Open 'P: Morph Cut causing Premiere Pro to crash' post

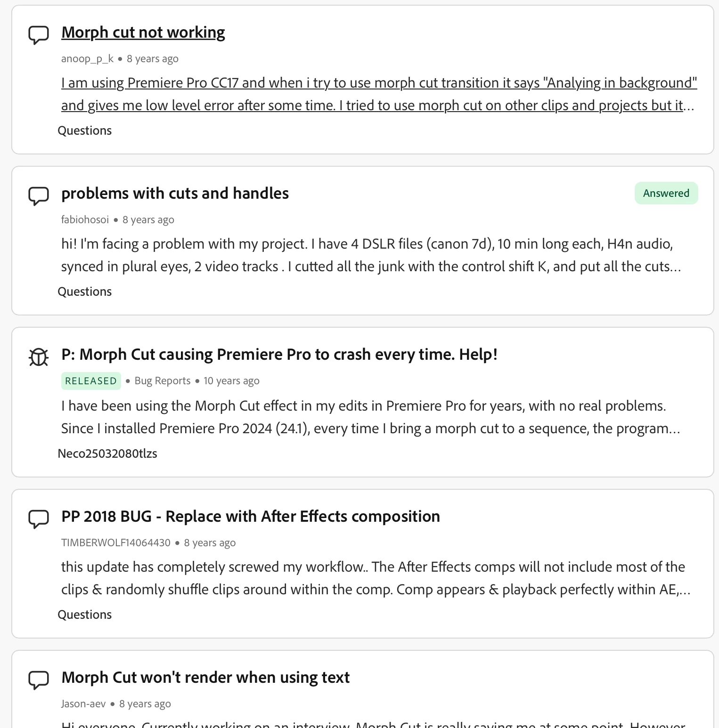click(279, 355)
